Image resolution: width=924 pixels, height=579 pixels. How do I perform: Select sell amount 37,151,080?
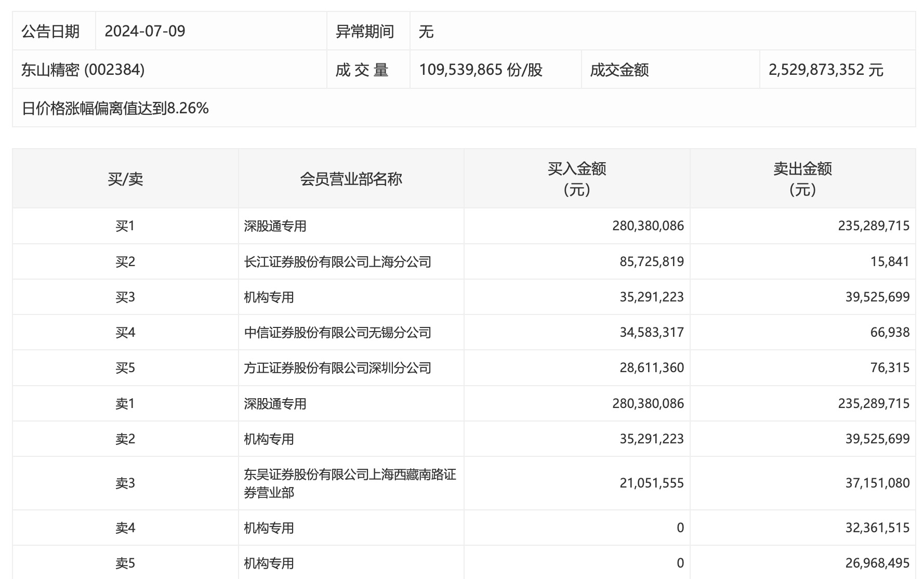coord(877,483)
